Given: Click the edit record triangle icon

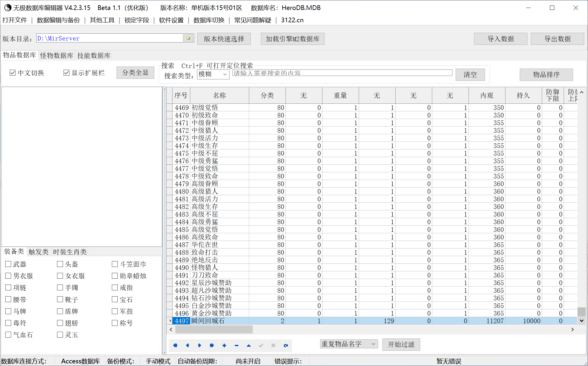Looking at the screenshot, I should (x=249, y=345).
